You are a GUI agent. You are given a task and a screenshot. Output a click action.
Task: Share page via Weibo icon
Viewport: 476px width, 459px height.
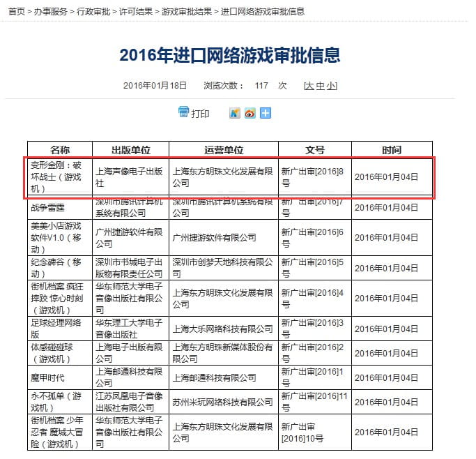click(x=250, y=113)
